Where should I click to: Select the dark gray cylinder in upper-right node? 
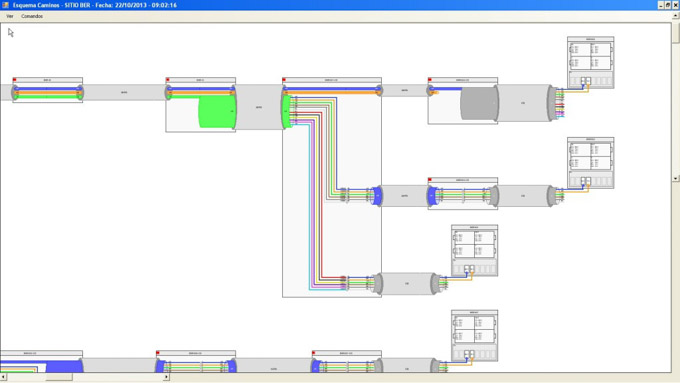(479, 103)
